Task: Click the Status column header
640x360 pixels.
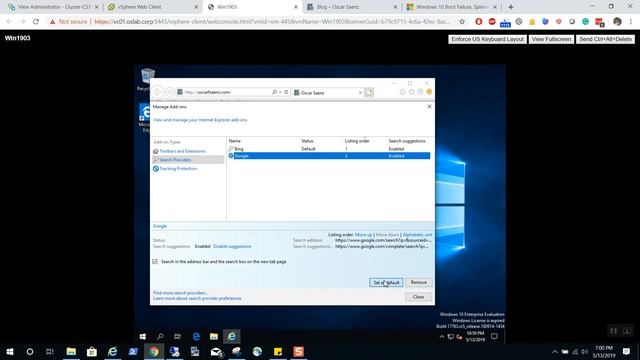Action: click(307, 141)
